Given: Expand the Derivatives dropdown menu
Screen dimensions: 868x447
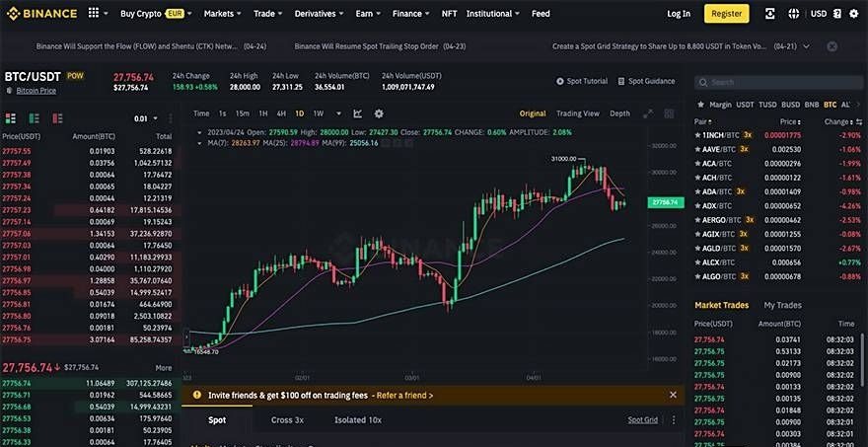Looking at the screenshot, I should 319,14.
